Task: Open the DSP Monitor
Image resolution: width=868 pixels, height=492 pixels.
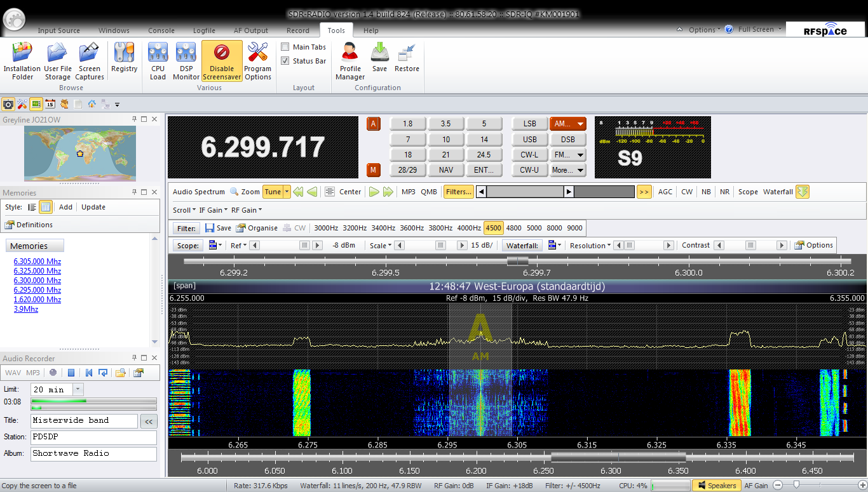Action: click(186, 61)
